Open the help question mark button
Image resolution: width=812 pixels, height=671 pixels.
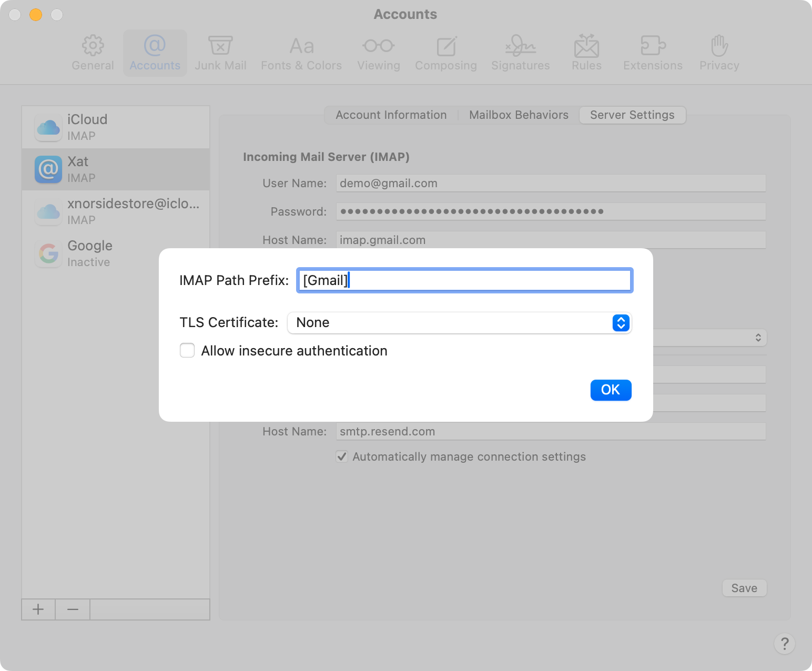coord(784,643)
